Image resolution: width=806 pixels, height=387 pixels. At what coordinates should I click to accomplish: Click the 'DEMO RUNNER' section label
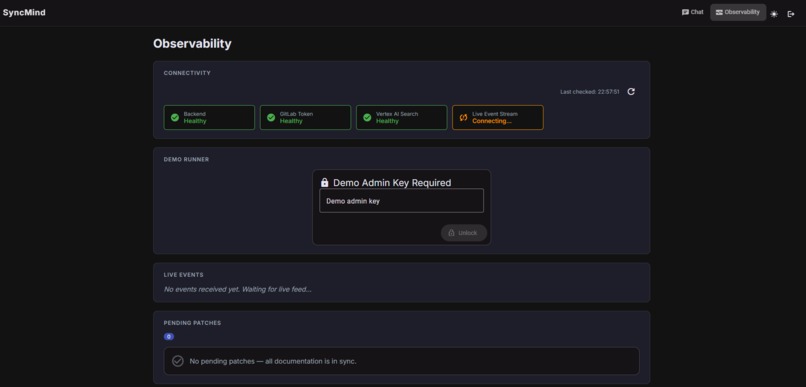[x=186, y=159]
